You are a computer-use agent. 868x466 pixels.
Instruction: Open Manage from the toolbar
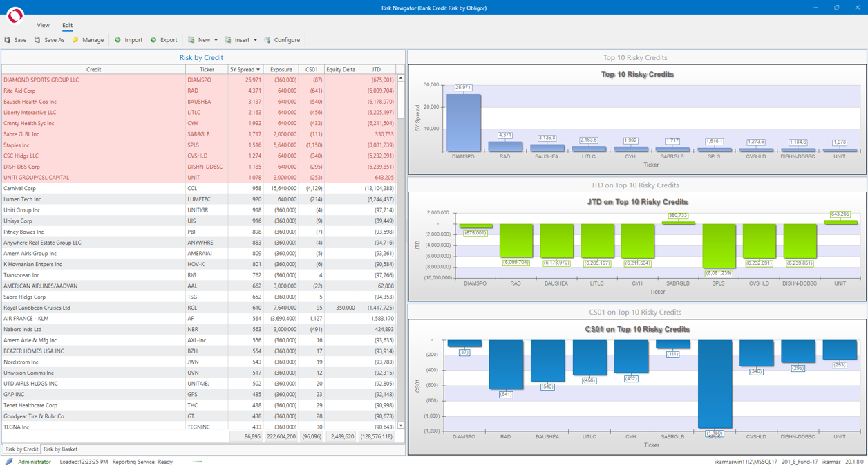click(x=88, y=40)
